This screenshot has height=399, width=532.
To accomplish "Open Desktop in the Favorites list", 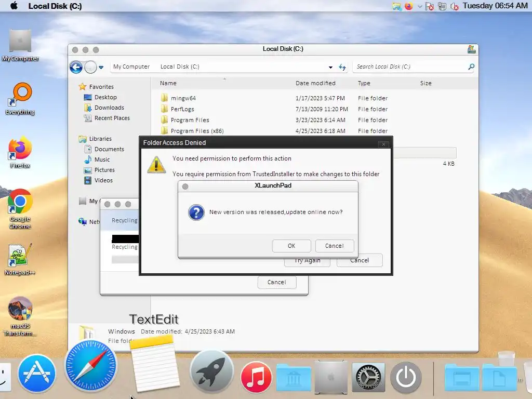I will [105, 97].
